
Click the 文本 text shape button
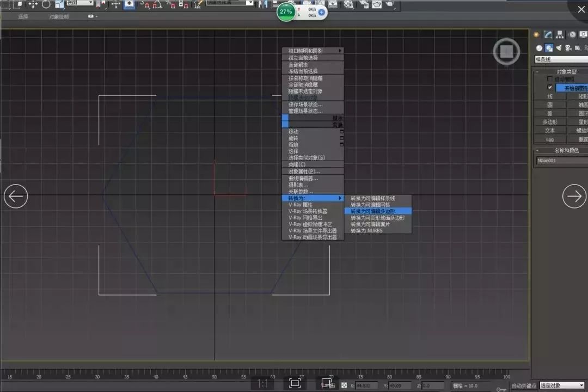click(x=550, y=131)
